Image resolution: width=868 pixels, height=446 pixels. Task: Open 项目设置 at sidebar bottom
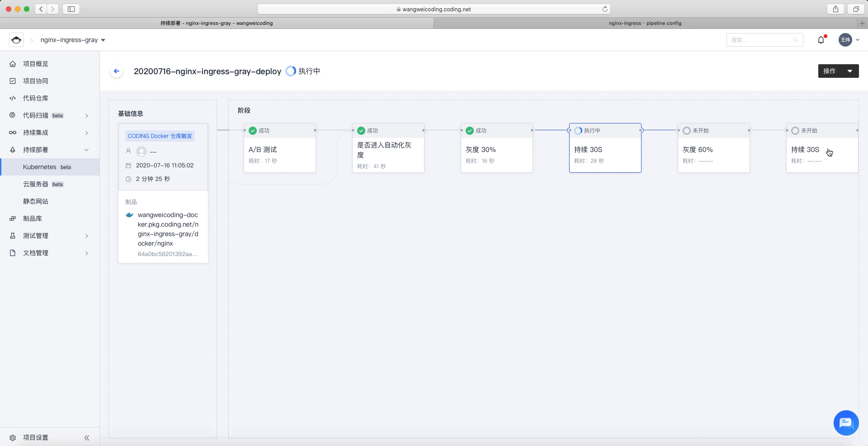click(36, 437)
